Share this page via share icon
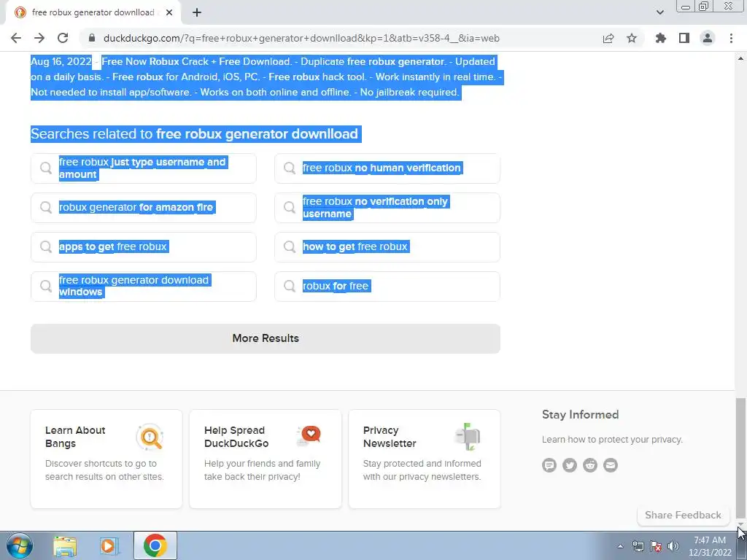This screenshot has height=560, width=747. click(608, 38)
